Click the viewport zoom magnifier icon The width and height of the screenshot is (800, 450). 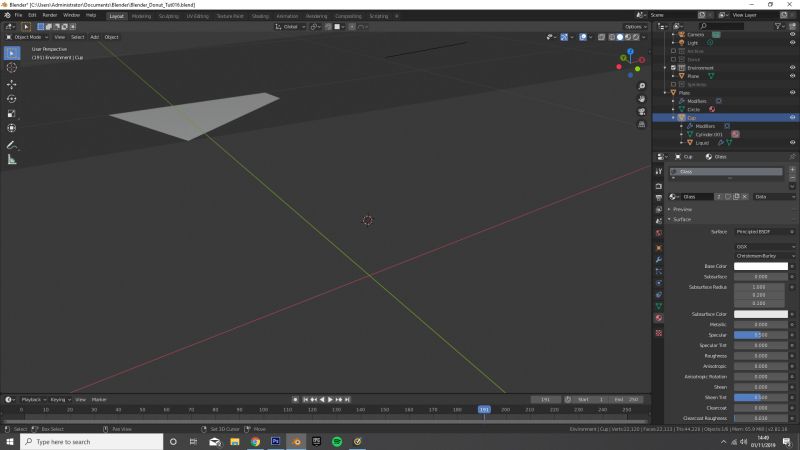(641, 86)
